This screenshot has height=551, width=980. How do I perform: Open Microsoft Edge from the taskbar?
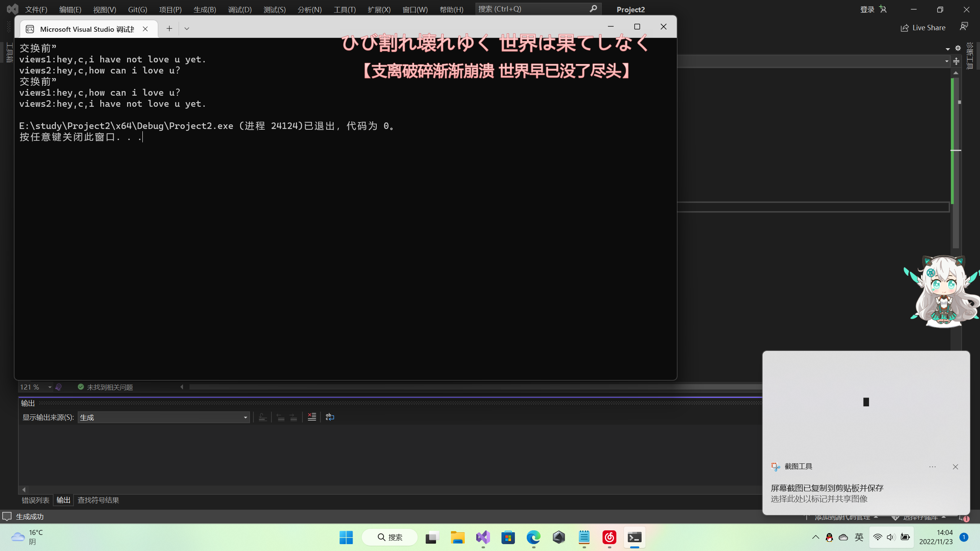pyautogui.click(x=533, y=538)
